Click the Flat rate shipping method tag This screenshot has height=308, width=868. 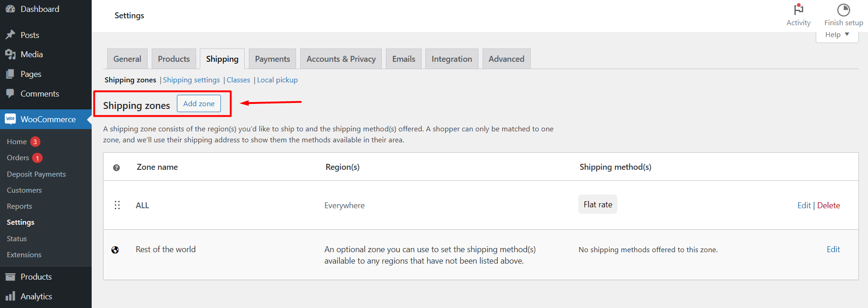click(598, 204)
